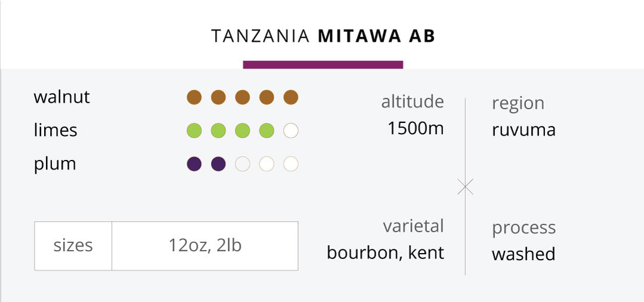
Task: Click the ruvuma region value
Action: click(x=524, y=130)
